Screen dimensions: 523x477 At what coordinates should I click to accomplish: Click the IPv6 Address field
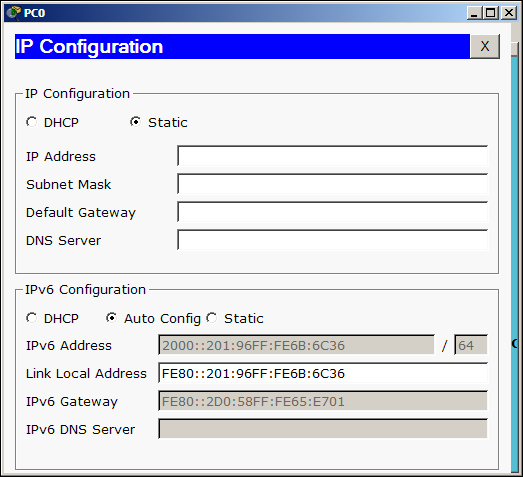pyautogui.click(x=297, y=345)
